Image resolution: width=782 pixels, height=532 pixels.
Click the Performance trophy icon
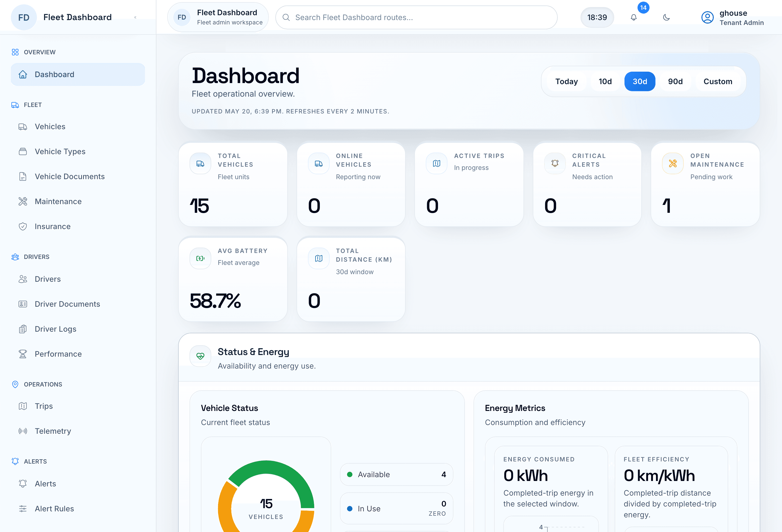click(23, 354)
